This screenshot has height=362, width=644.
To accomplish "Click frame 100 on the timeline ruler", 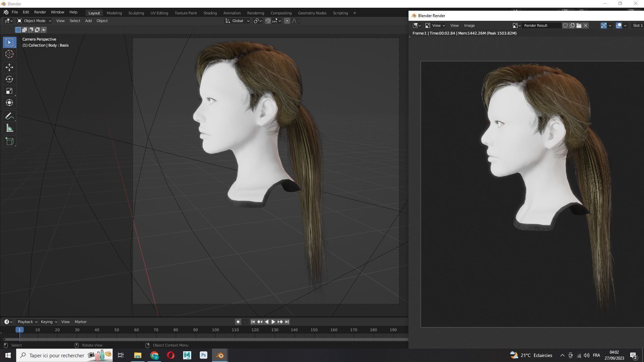I will (215, 330).
